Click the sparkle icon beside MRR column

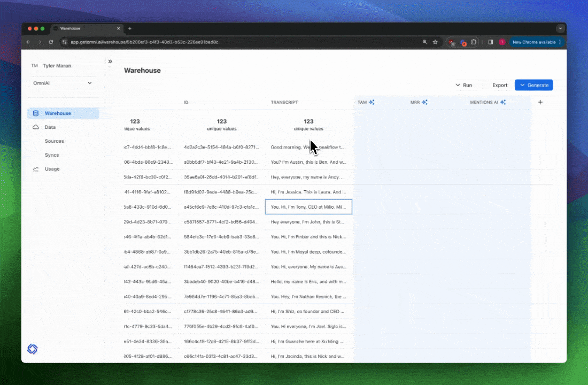[x=424, y=102]
